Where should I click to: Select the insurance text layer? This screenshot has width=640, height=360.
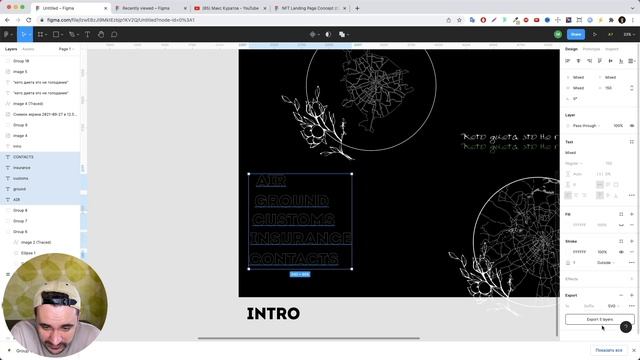tap(40, 168)
